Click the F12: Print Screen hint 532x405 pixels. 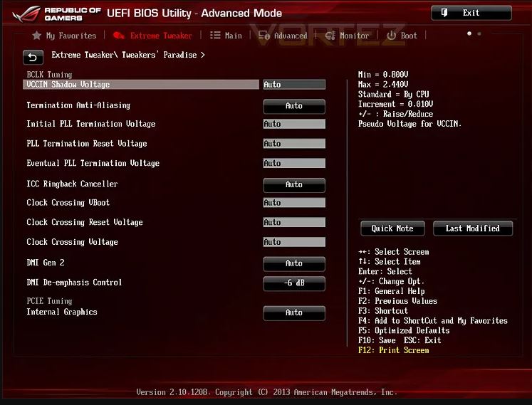(394, 350)
